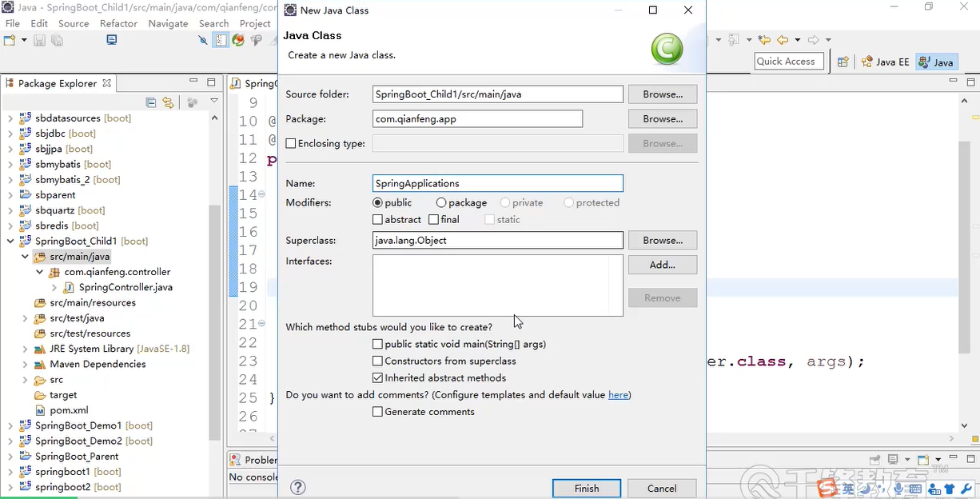Screen dimensions: 980x499
Task: Expand the Maven Dependencies node
Action: pos(25,364)
